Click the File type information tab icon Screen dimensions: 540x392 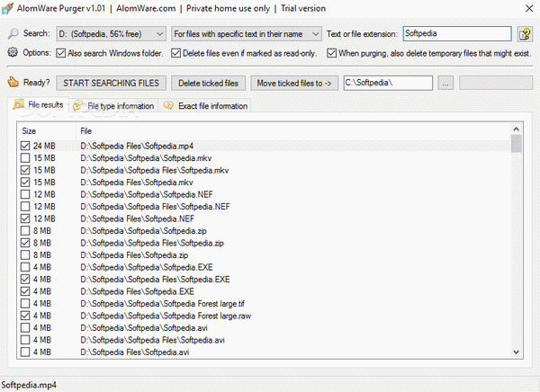click(x=77, y=105)
